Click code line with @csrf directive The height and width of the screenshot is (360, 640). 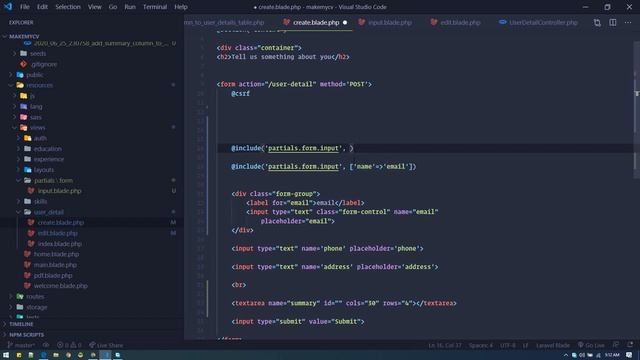240,93
